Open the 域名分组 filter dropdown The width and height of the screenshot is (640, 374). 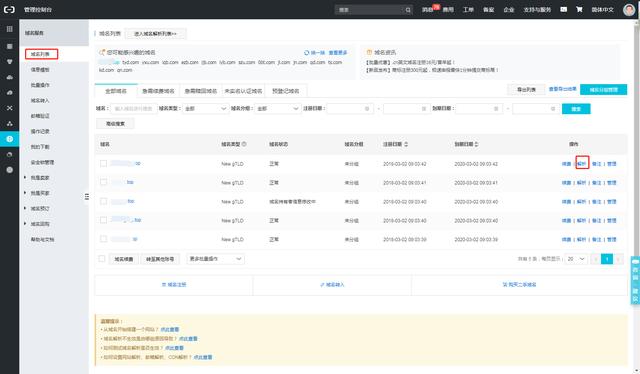[x=278, y=109]
